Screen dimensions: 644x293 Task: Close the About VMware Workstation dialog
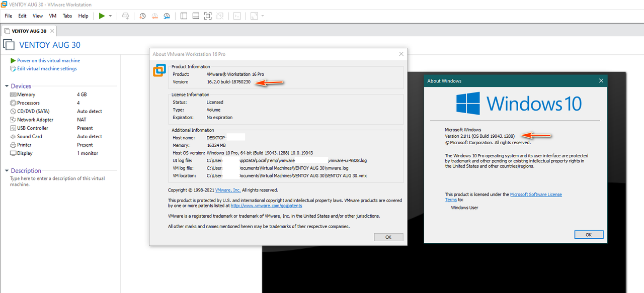[x=401, y=54]
